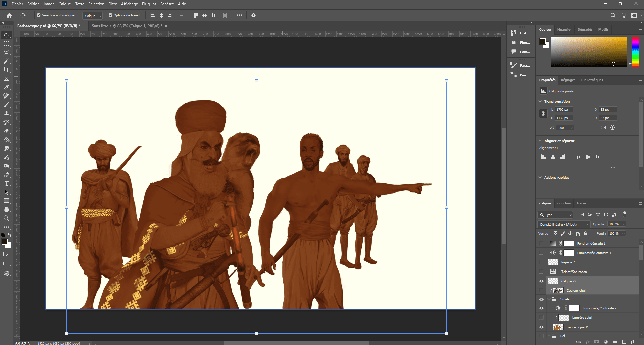Hide the Calque 77 layer

[541, 281]
